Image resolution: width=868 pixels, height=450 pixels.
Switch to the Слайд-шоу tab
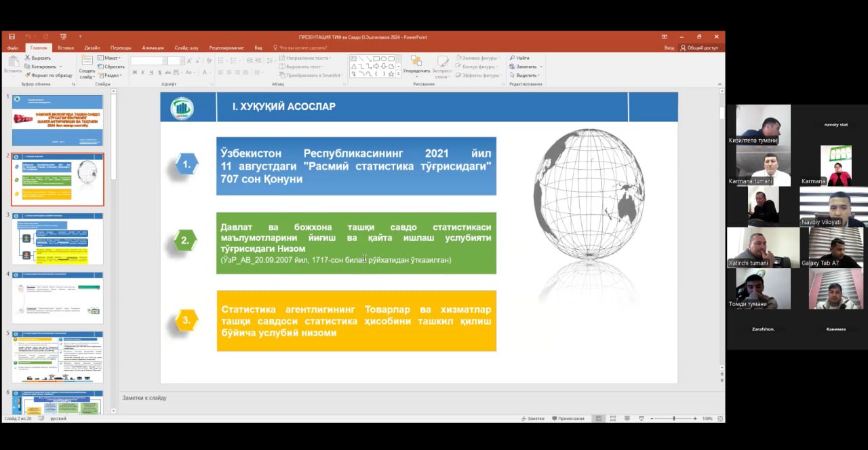pos(186,48)
